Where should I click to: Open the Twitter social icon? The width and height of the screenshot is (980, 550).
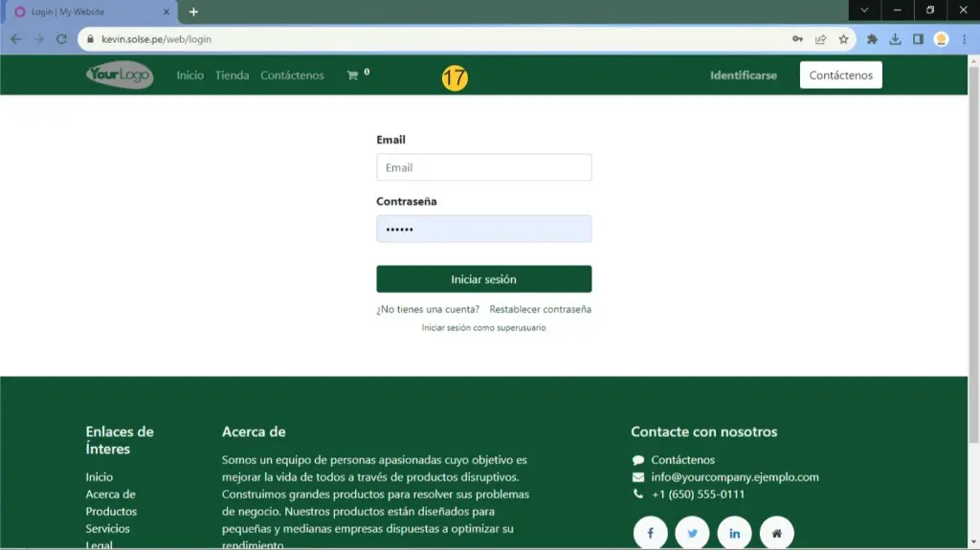point(692,533)
